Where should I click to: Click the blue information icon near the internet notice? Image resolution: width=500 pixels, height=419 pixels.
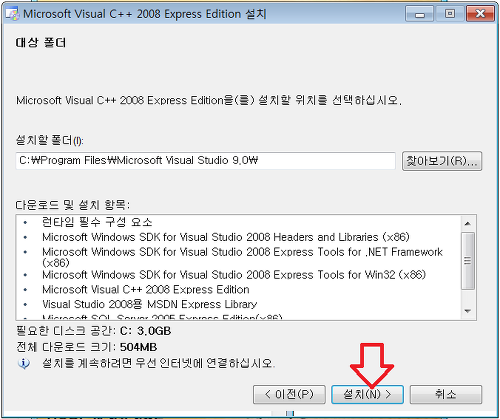tap(24, 363)
